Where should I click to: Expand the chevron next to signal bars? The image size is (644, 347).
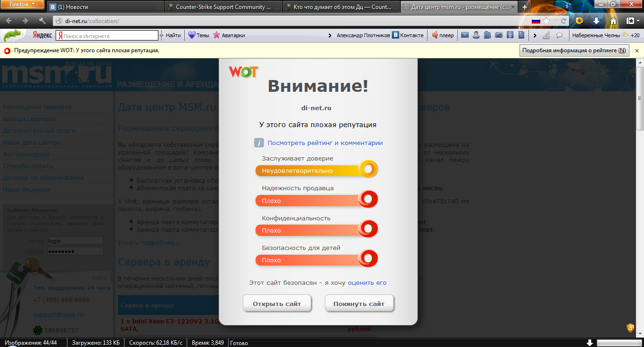pyautogui.click(x=535, y=35)
